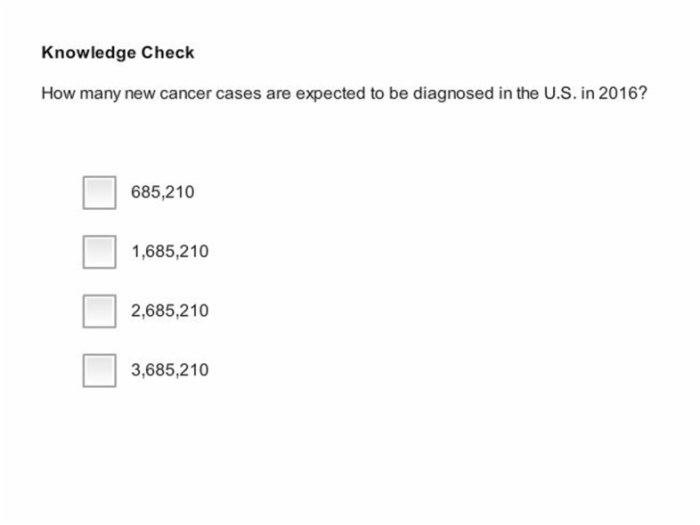Check the 685,210 answer box

99,192
